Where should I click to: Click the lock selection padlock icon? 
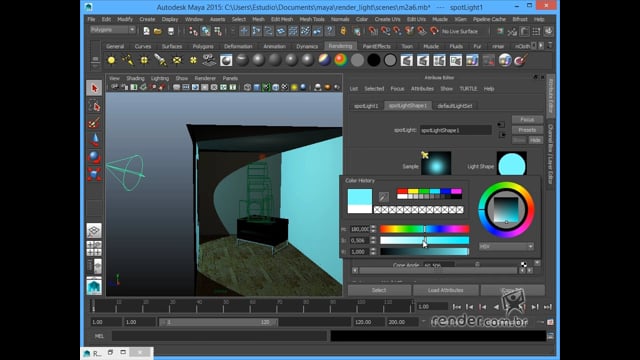[x=343, y=31]
